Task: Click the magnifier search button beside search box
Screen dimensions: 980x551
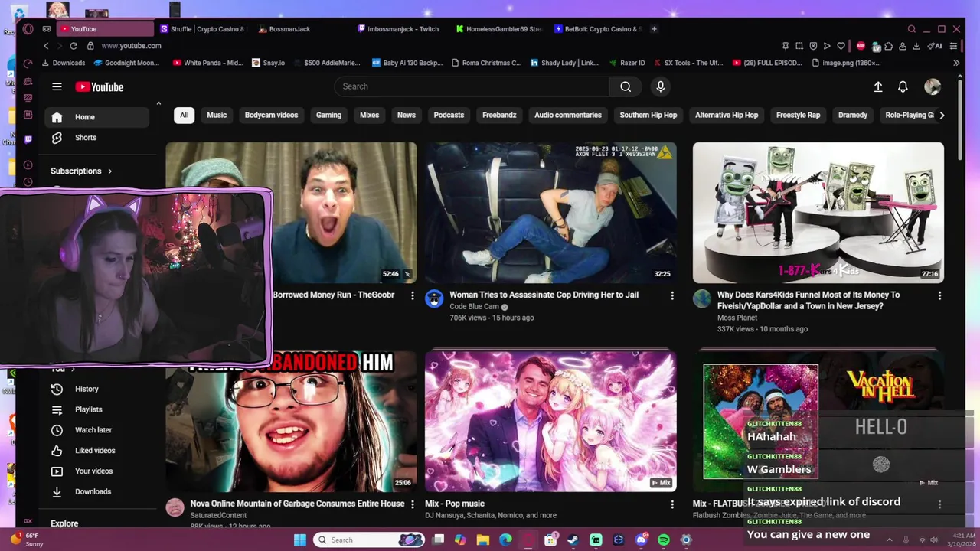Action: (626, 86)
